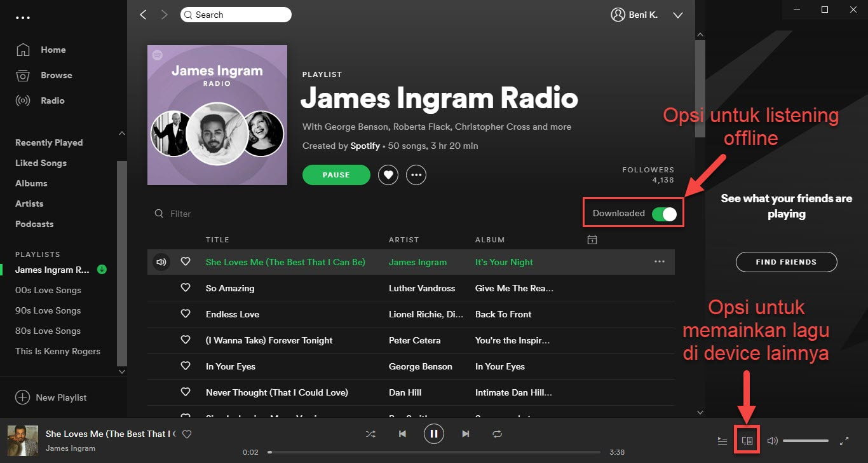Select the So Amazing song title

coord(230,288)
